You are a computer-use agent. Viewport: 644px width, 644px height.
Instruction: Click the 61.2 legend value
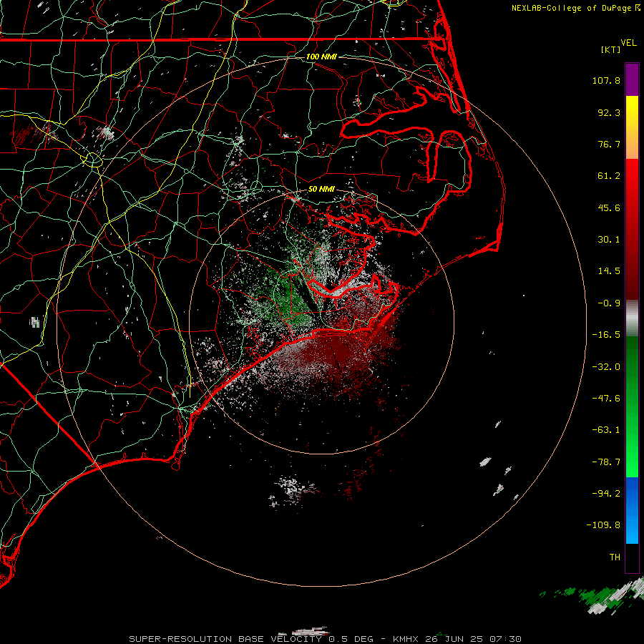pyautogui.click(x=609, y=176)
